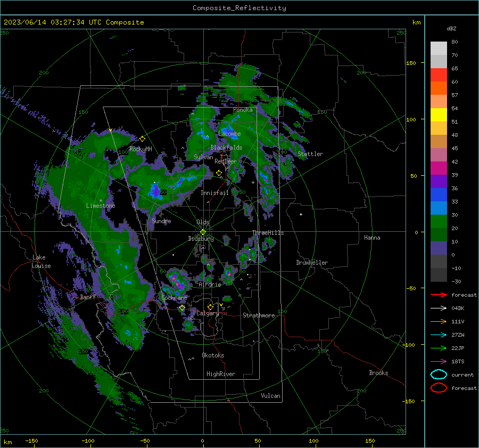Click the white 04DK arrow legend icon
Viewport: 479px width, 448px height.
(439, 308)
